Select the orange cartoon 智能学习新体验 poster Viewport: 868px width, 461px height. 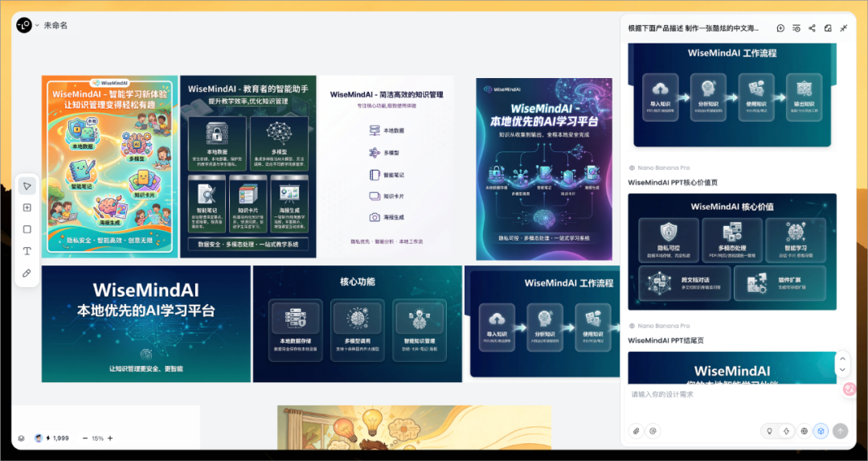(109, 167)
